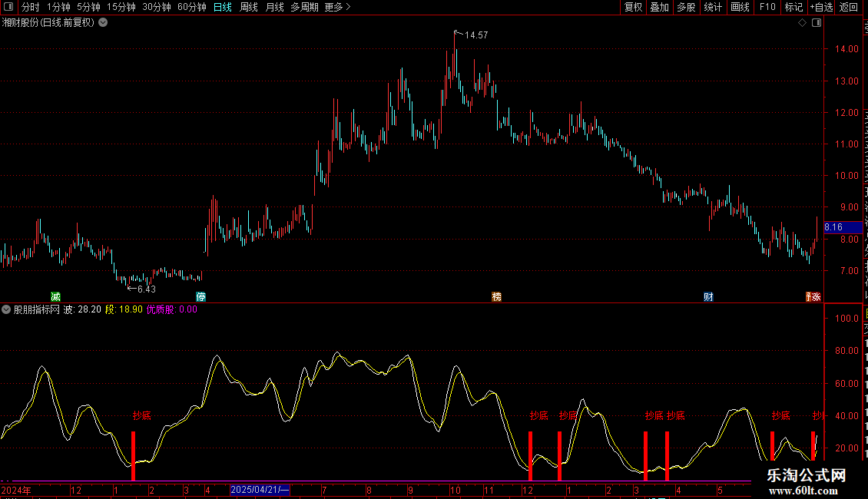Click the 抄底 signal near January 2024
The height and width of the screenshot is (499, 868).
(141, 415)
